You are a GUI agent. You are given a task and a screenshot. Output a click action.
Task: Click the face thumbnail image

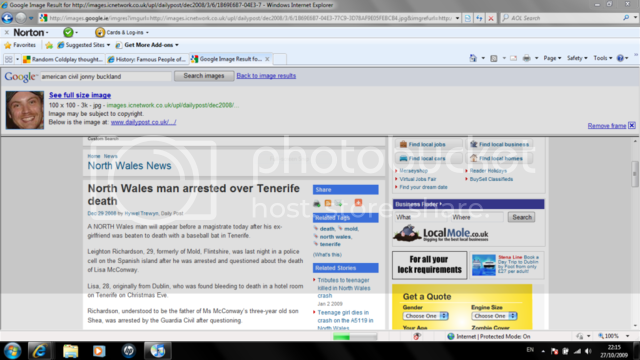click(x=24, y=110)
